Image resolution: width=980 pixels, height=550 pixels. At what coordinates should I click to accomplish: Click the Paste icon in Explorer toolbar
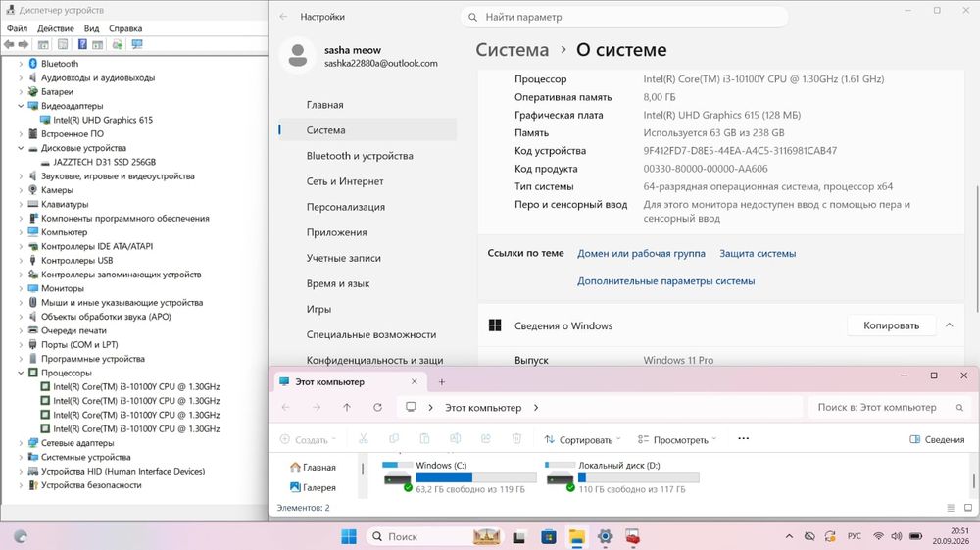pyautogui.click(x=424, y=439)
